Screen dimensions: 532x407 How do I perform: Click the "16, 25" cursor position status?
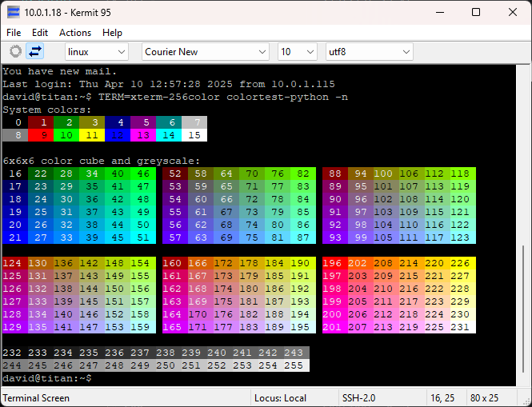click(442, 398)
